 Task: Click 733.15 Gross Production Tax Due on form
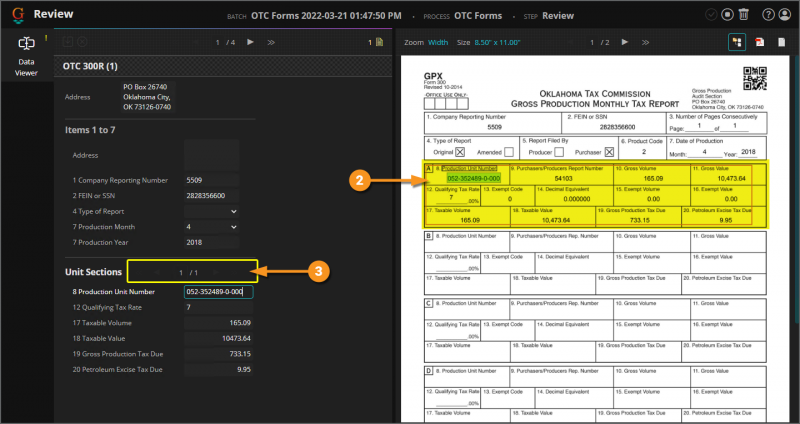(x=639, y=220)
